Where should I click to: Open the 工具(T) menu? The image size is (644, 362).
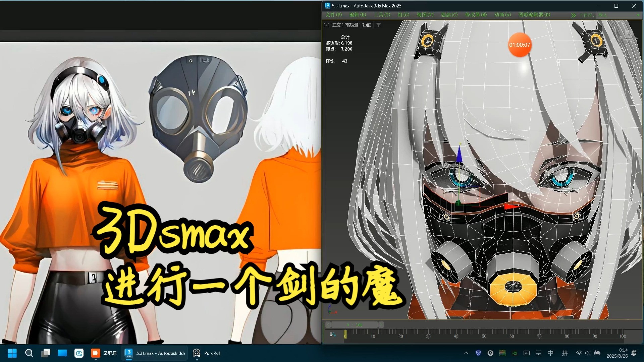(x=382, y=15)
